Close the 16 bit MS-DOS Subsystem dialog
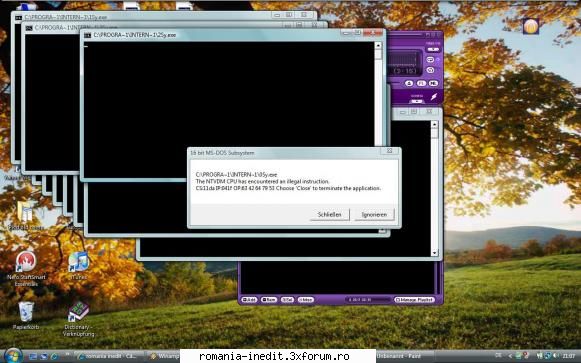 pyautogui.click(x=389, y=151)
